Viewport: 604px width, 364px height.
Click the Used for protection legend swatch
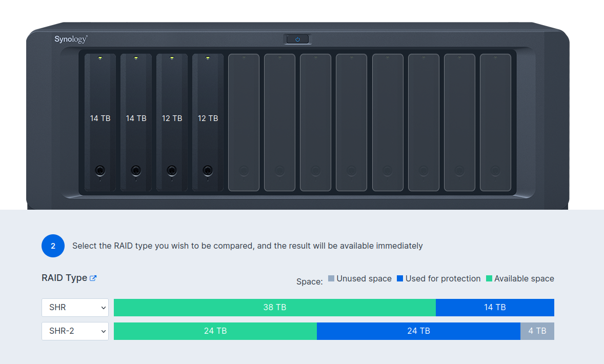coord(400,278)
